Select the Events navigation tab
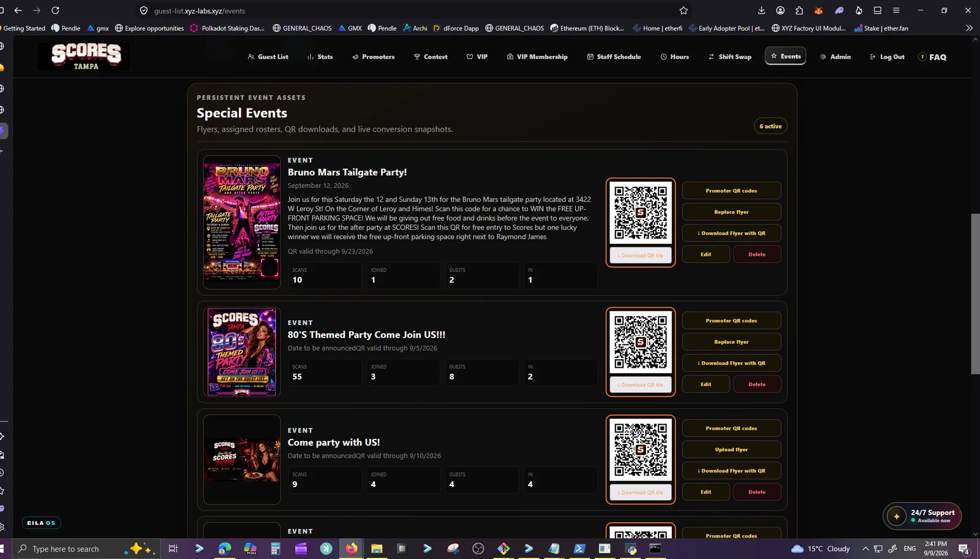Image resolution: width=980 pixels, height=559 pixels. pos(785,56)
